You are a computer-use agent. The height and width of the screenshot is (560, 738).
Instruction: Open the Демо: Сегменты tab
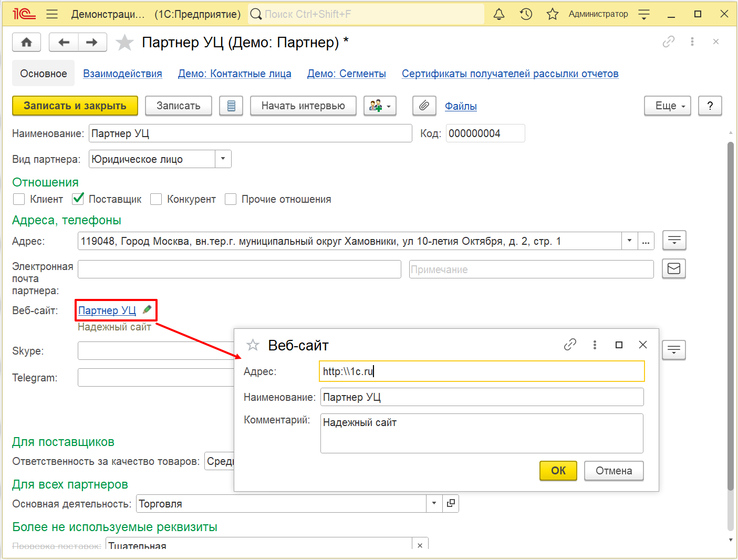[x=347, y=74]
